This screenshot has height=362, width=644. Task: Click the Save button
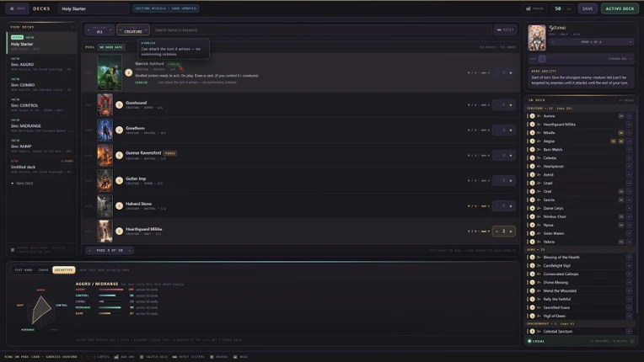coord(588,8)
